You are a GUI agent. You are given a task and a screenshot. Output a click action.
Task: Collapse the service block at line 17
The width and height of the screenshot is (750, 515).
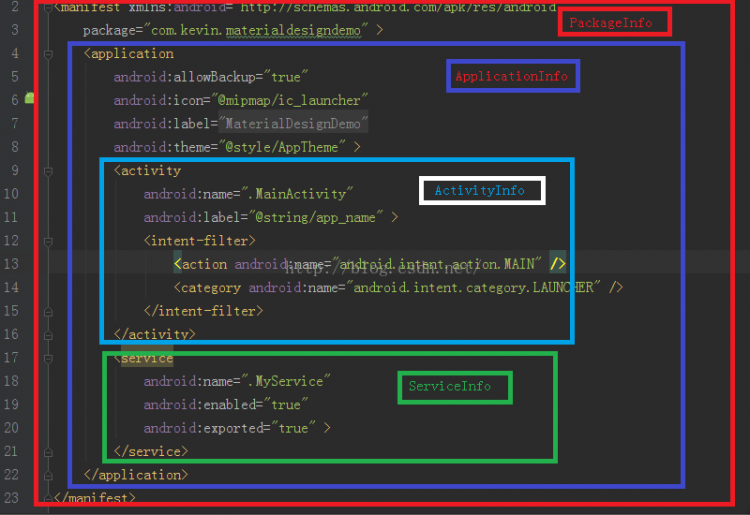tap(48, 359)
